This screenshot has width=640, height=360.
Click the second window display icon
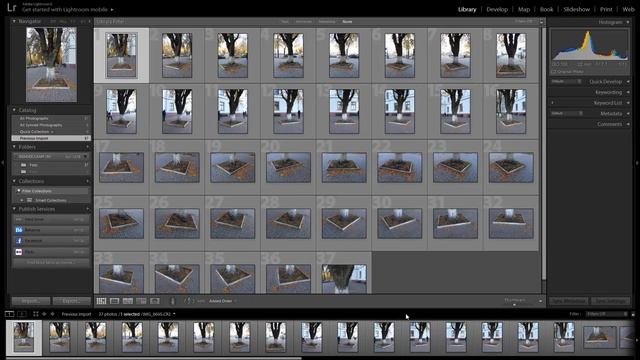click(22, 314)
